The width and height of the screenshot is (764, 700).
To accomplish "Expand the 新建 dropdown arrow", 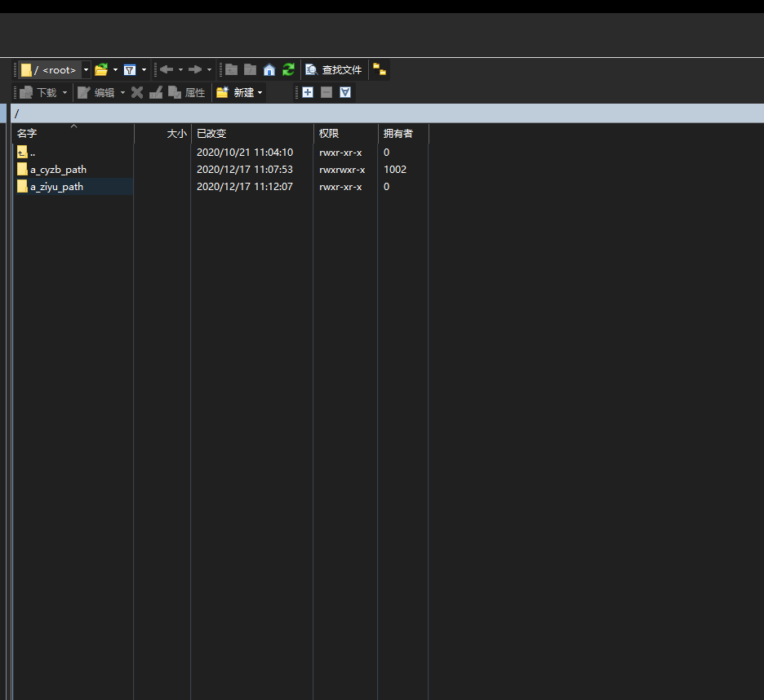I will click(260, 93).
